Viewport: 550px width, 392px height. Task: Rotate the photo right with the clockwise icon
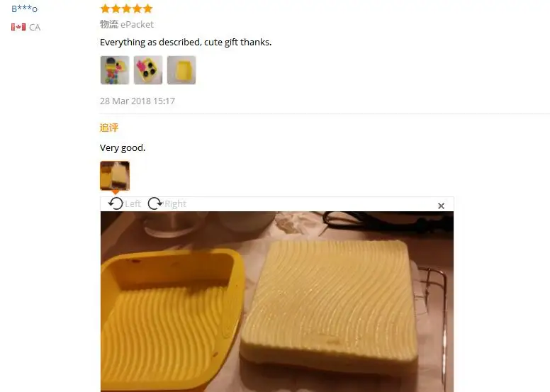[x=155, y=203]
